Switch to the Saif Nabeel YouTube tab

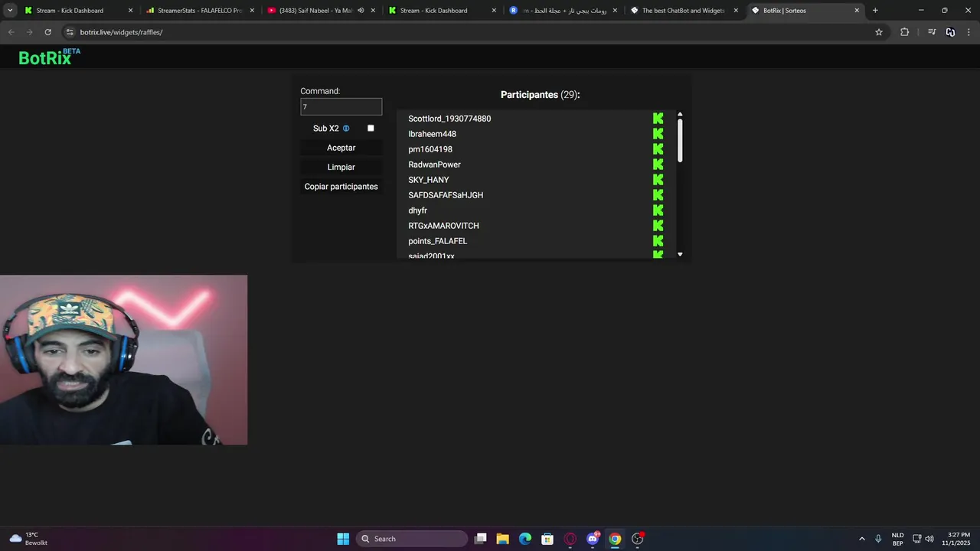(x=320, y=11)
